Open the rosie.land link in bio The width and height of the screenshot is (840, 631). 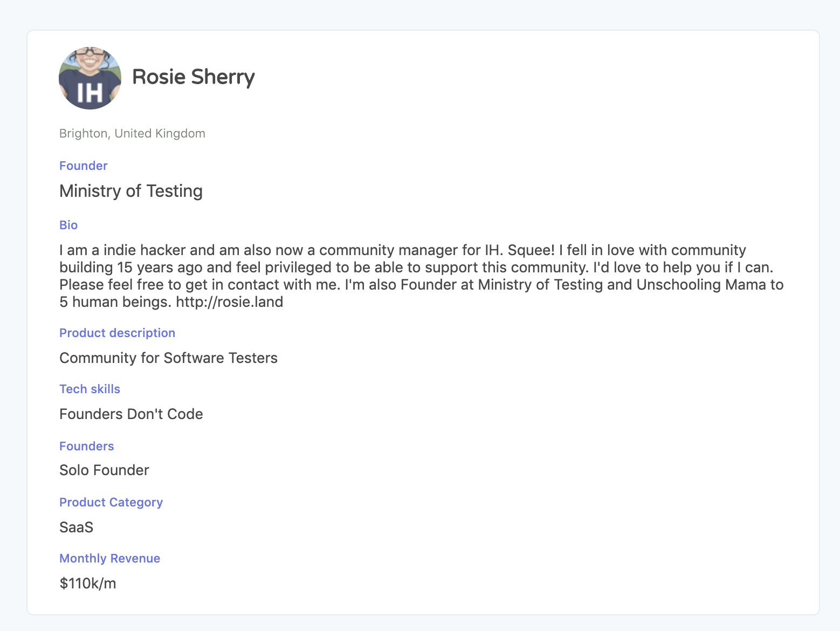coord(229,301)
